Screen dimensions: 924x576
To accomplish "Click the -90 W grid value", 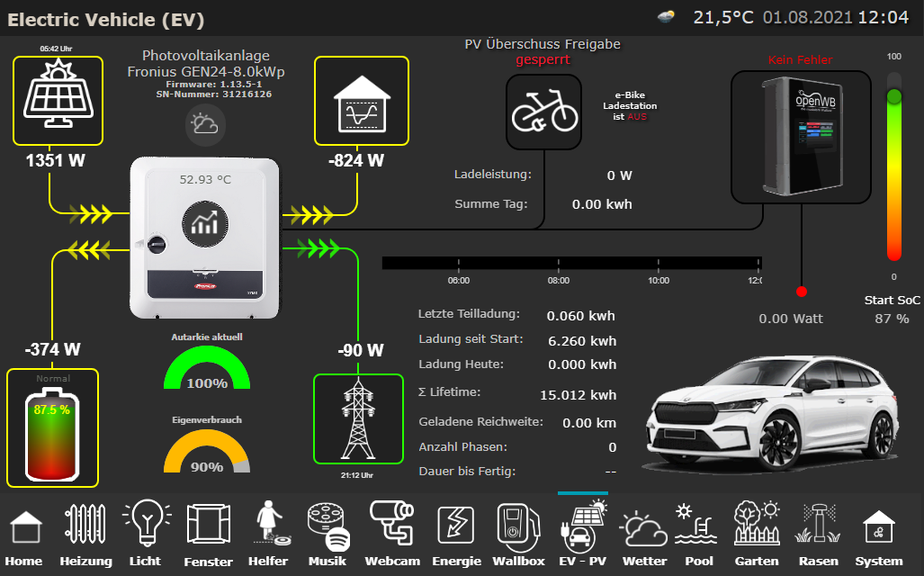I will pos(361,350).
